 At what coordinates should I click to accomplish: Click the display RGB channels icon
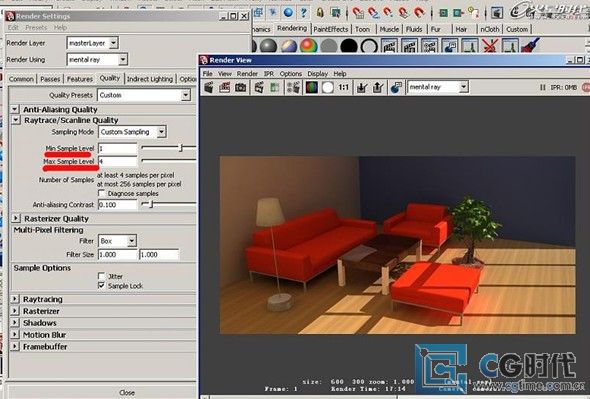click(x=311, y=87)
